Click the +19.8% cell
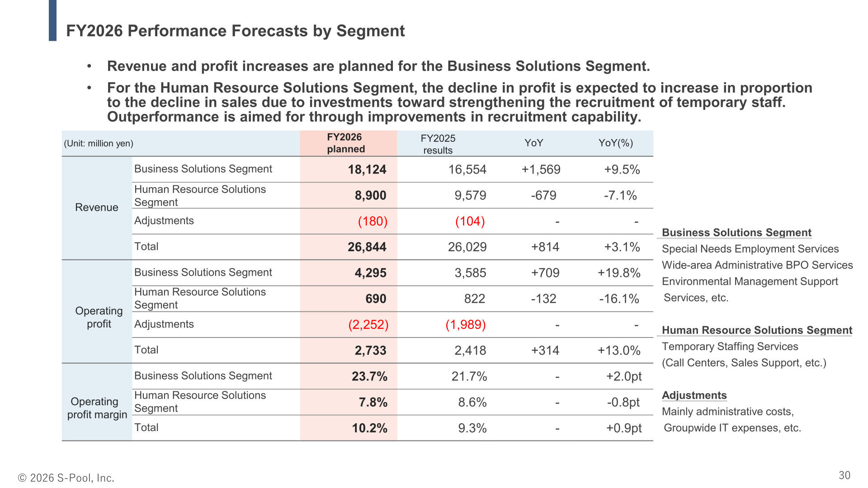This screenshot has height=488, width=868. click(x=619, y=273)
